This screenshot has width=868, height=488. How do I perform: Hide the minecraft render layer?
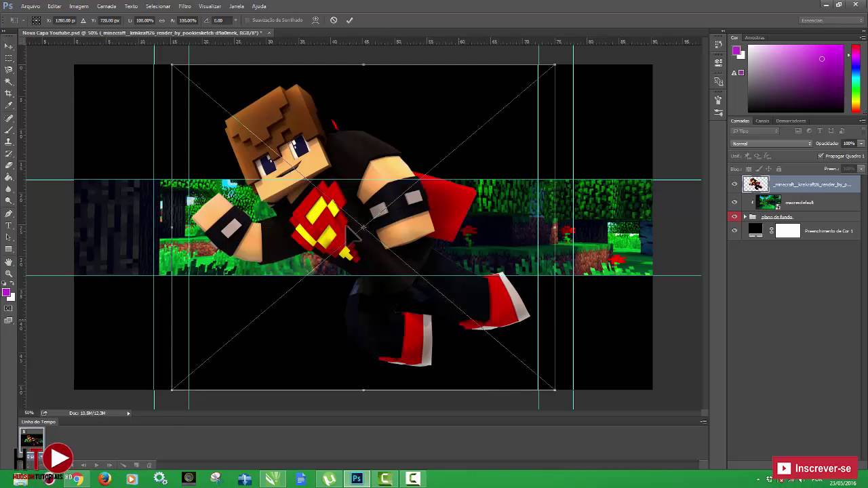tap(734, 184)
